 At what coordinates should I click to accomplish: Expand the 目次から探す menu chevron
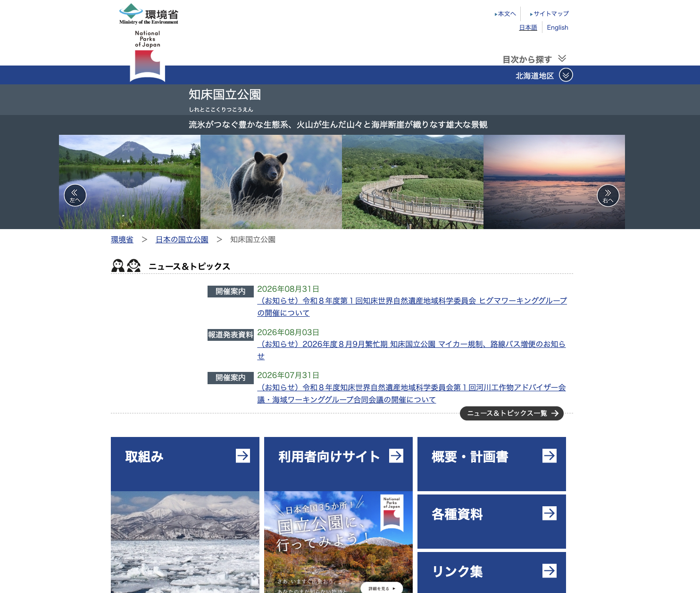click(562, 58)
